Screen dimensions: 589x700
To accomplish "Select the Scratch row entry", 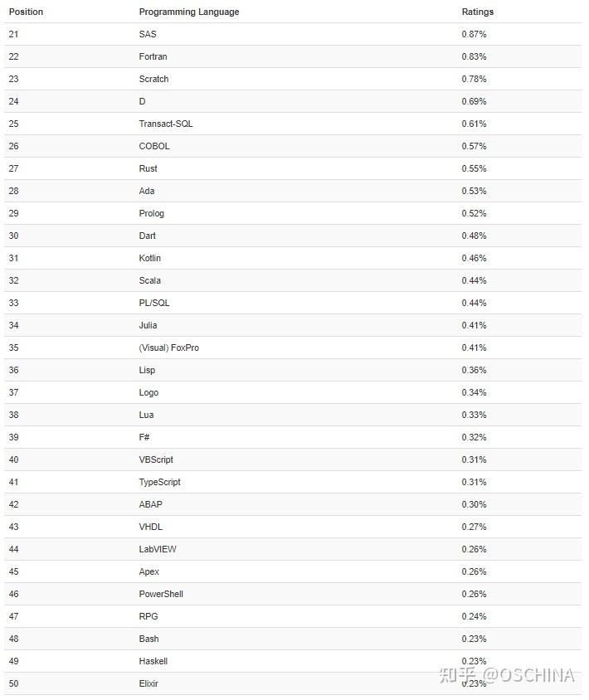I will 153,80.
